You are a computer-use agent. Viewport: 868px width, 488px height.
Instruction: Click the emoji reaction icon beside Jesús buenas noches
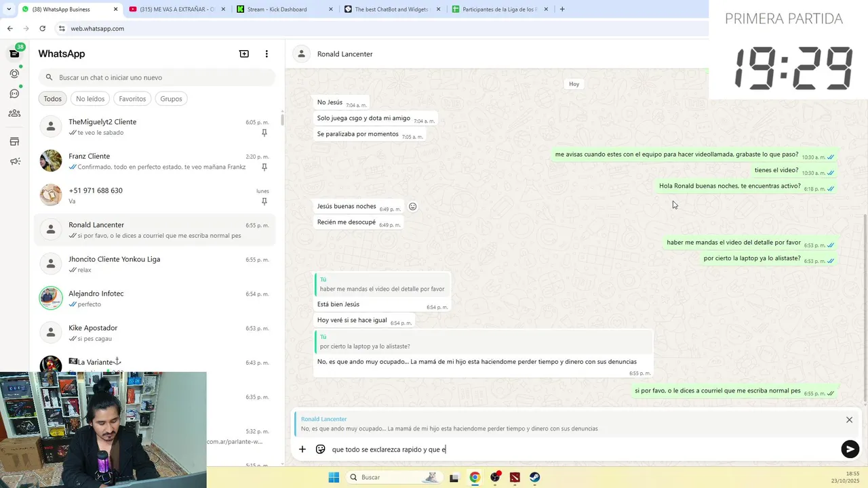click(412, 207)
